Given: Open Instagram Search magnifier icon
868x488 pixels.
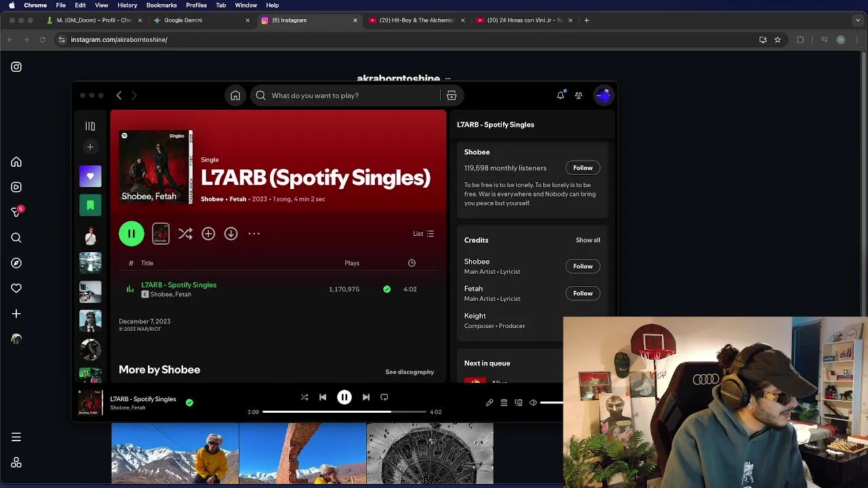Looking at the screenshot, I should point(16,238).
